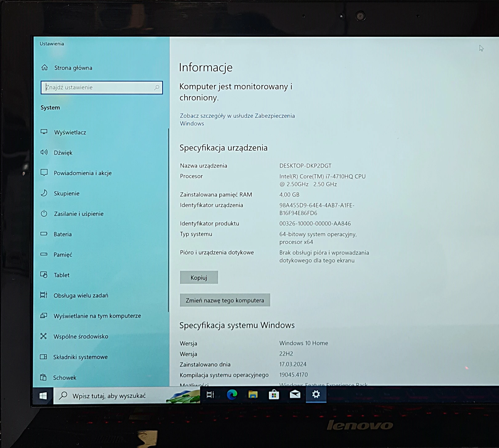This screenshot has height=448, width=499.
Task: Click the Schowek clipboard icon
Action: coord(43,377)
